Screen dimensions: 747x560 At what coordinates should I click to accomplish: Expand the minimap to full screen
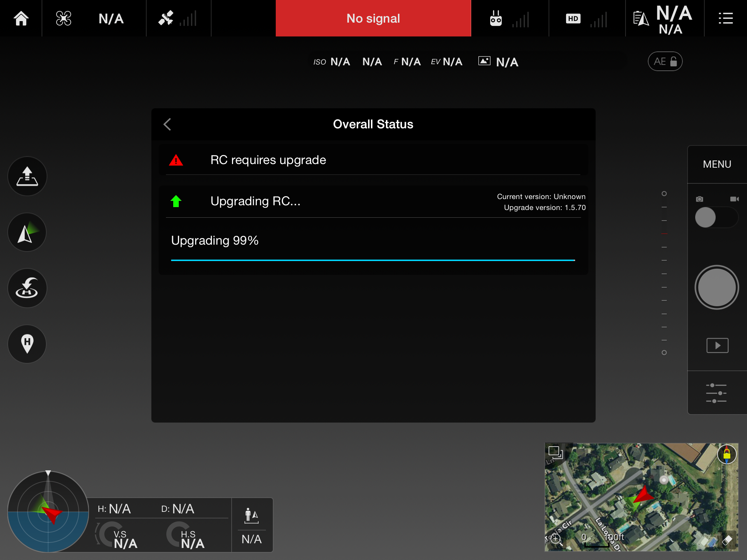point(555,453)
